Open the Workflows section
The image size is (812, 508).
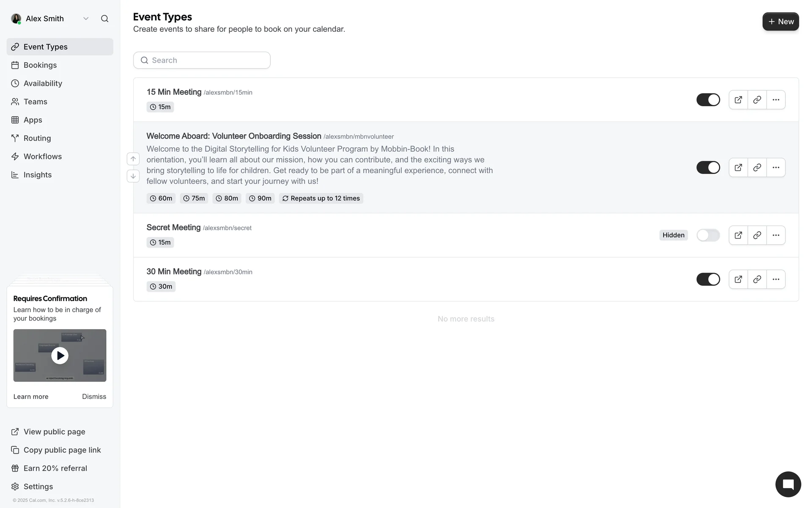(x=42, y=157)
